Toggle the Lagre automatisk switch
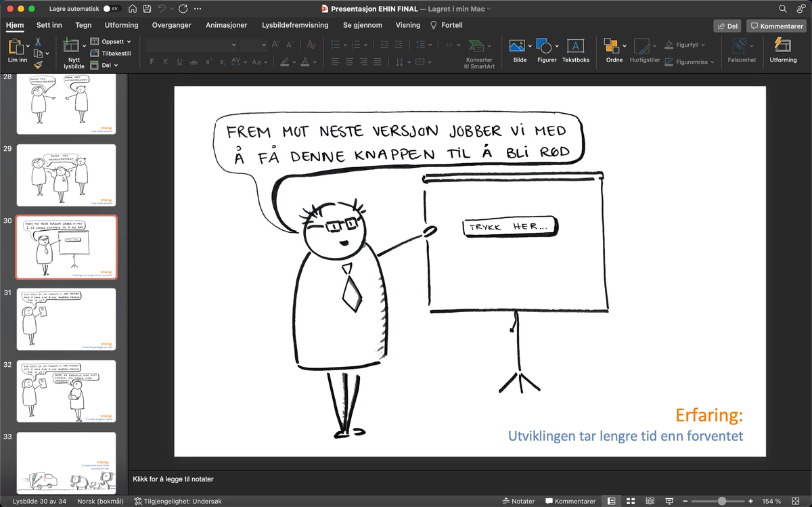812x507 pixels. pyautogui.click(x=112, y=9)
